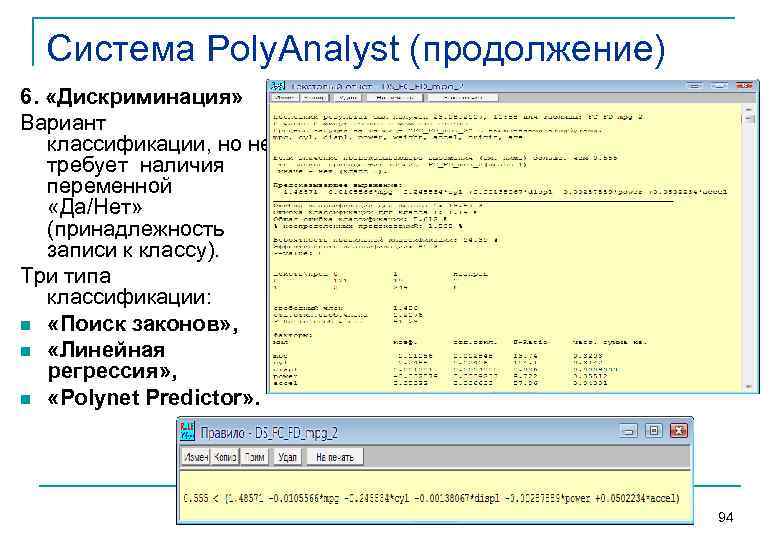Close the Правило - DS_FC_FD_mpg_2 window

(679, 431)
